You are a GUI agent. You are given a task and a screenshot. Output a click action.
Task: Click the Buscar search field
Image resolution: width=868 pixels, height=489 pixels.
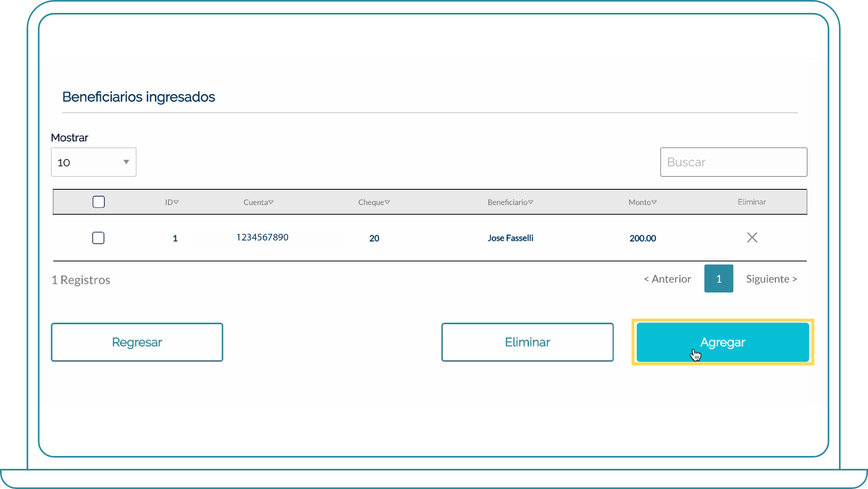733,162
